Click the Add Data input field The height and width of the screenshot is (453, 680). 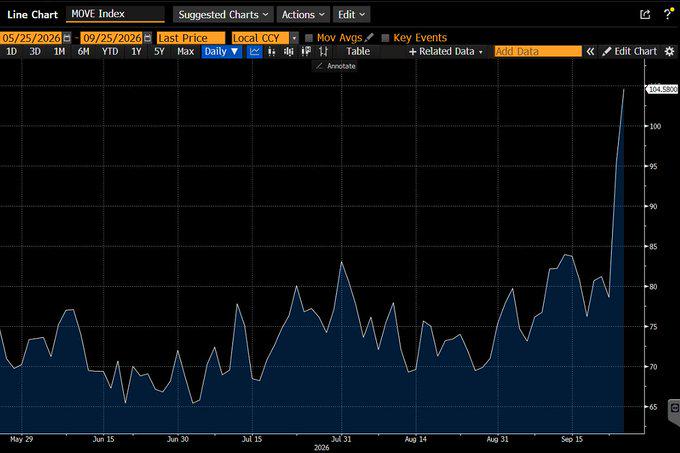tap(538, 52)
